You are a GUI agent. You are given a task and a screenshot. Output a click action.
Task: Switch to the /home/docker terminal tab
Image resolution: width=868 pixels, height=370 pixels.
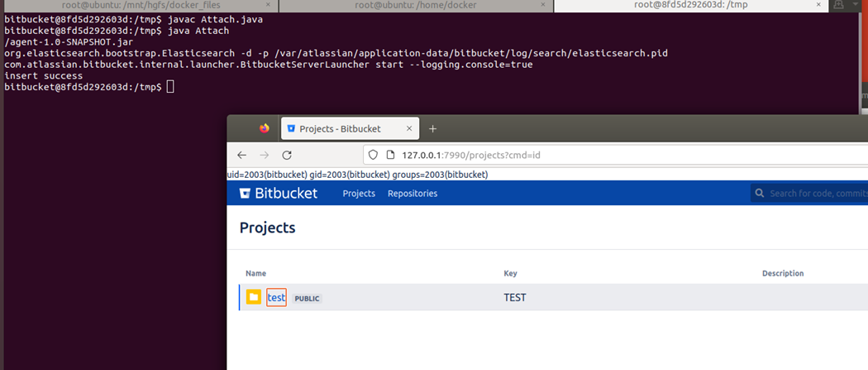(416, 5)
